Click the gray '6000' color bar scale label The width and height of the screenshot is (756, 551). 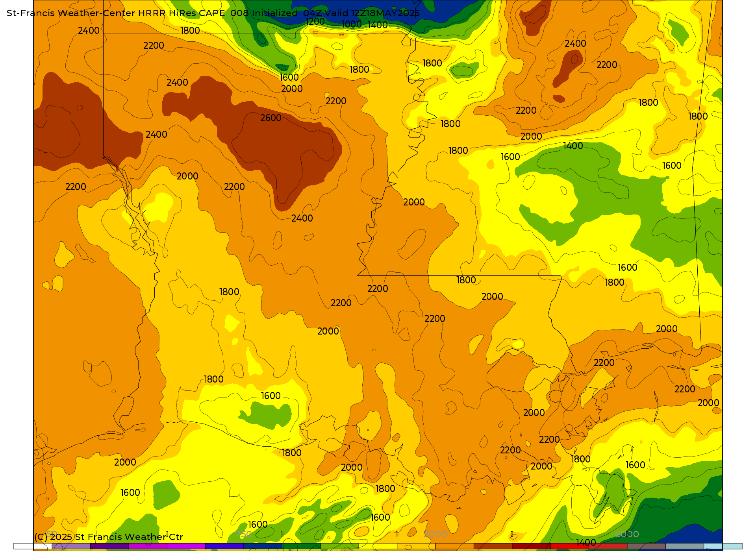tap(627, 534)
